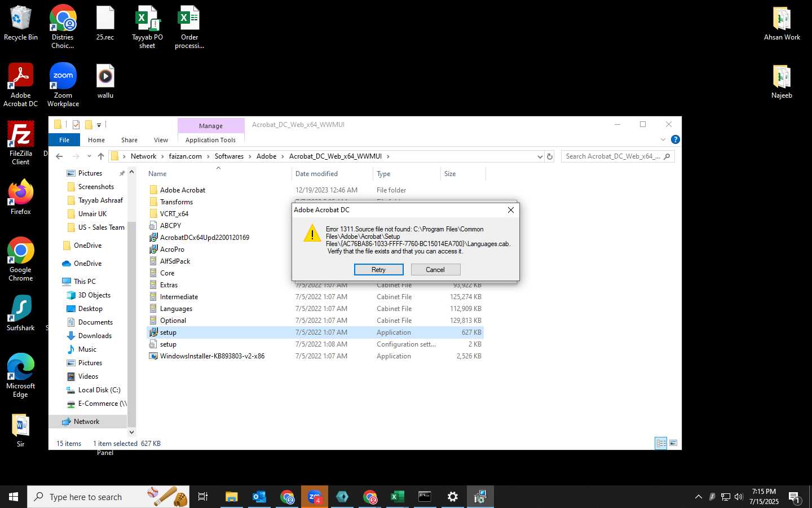Click faizan.com in the address breadcrumb
This screenshot has height=508, width=812.
186,156
